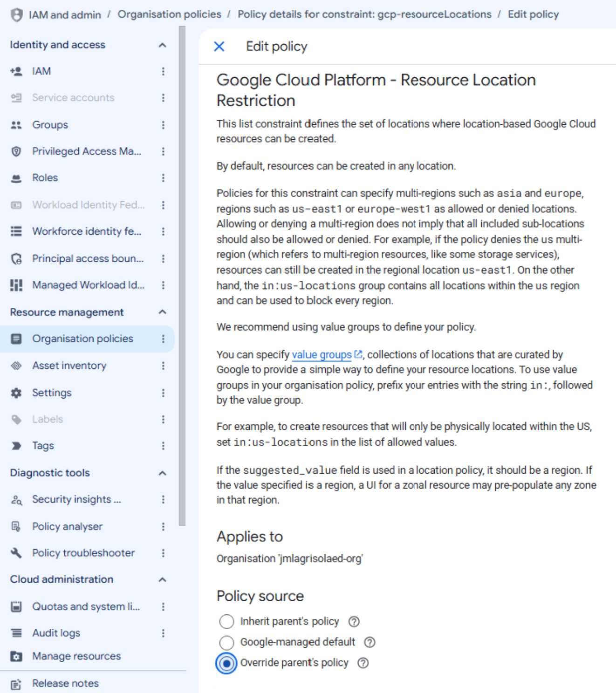Open more options for Tags item
Screen dimensions: 616x693
click(163, 446)
